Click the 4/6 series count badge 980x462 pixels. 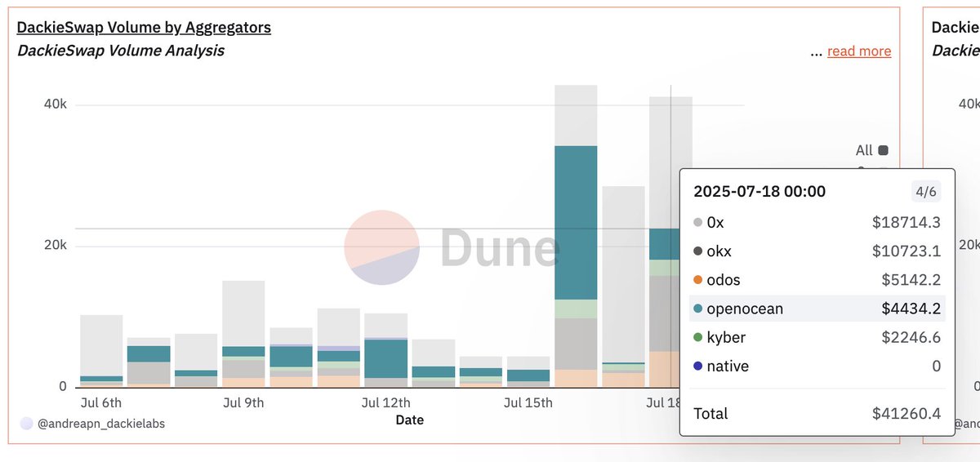[x=925, y=192]
